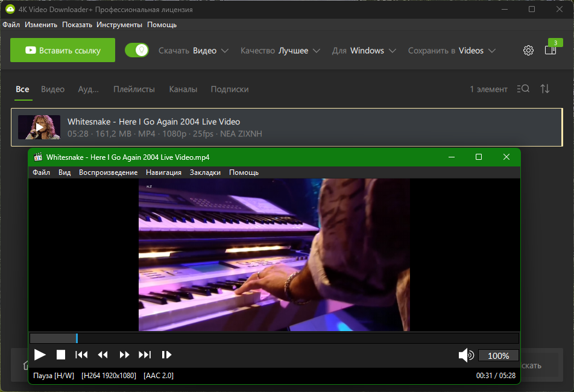Resume playback with the play button

click(x=40, y=355)
